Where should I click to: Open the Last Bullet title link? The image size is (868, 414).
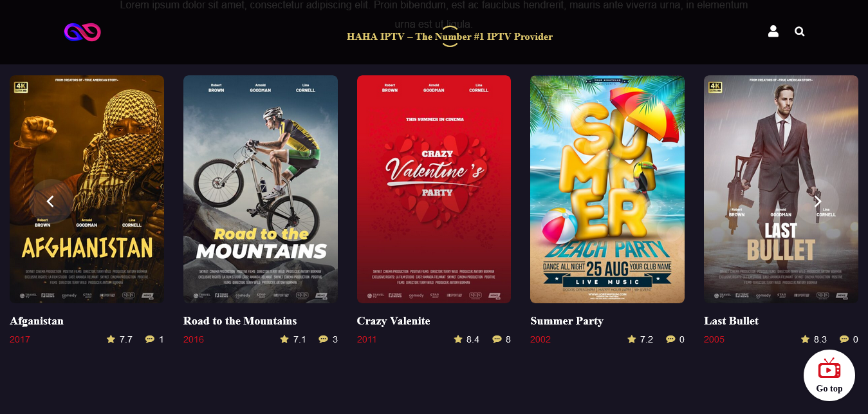point(731,321)
